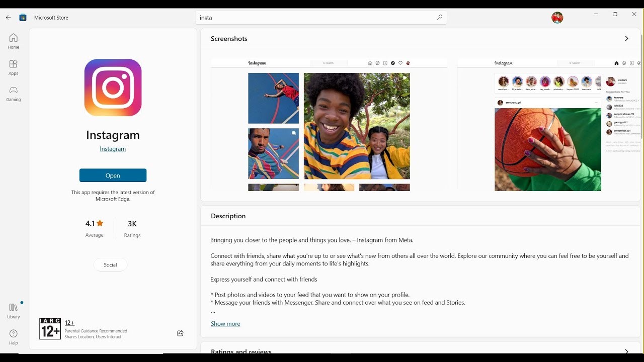Click Show more under the Description
Viewport: 644px width, 362px height.
(225, 324)
